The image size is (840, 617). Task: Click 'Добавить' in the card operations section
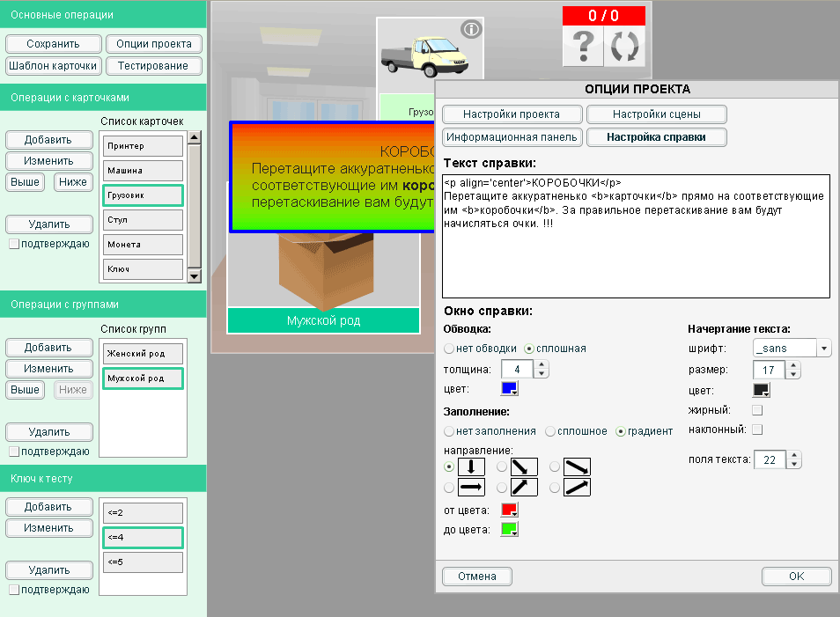point(48,140)
